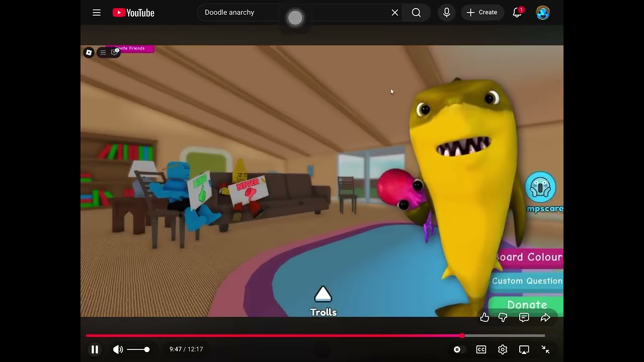Open the account avatar menu
Viewport: 644px width, 362px height.
pyautogui.click(x=543, y=13)
